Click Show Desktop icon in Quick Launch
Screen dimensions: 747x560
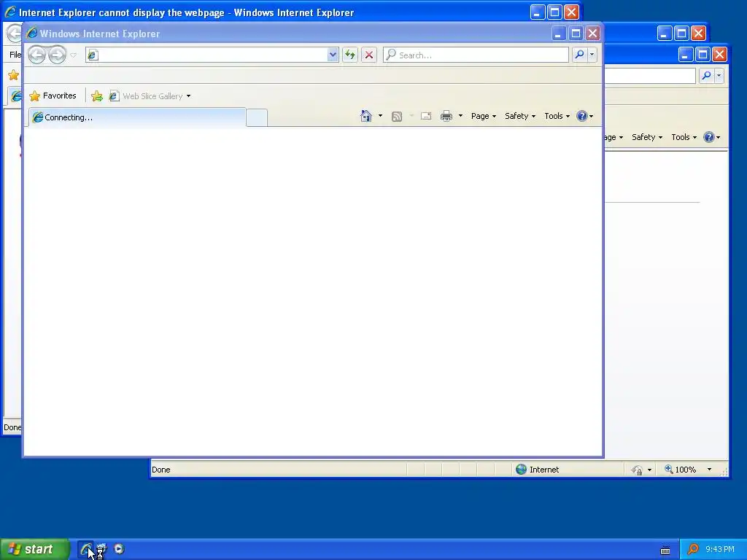click(102, 549)
